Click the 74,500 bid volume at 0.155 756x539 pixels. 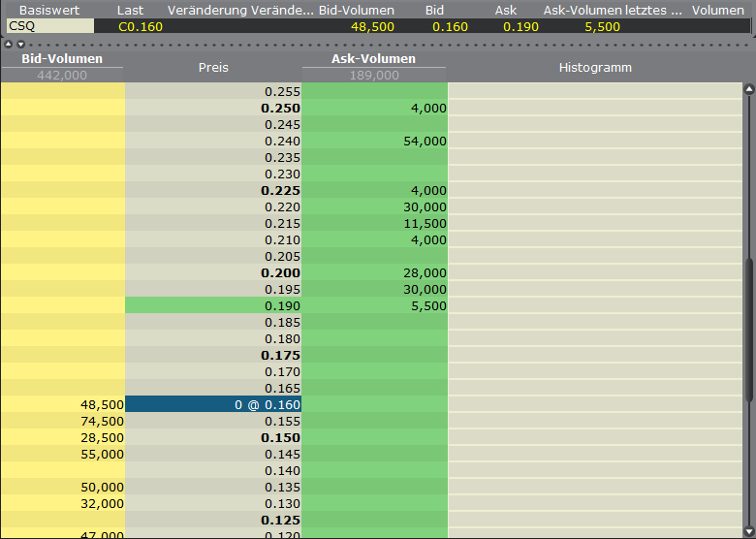click(63, 421)
